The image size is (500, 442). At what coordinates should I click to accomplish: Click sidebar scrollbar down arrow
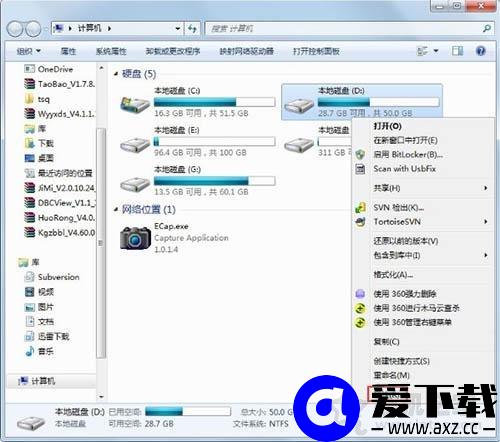tap(101, 397)
